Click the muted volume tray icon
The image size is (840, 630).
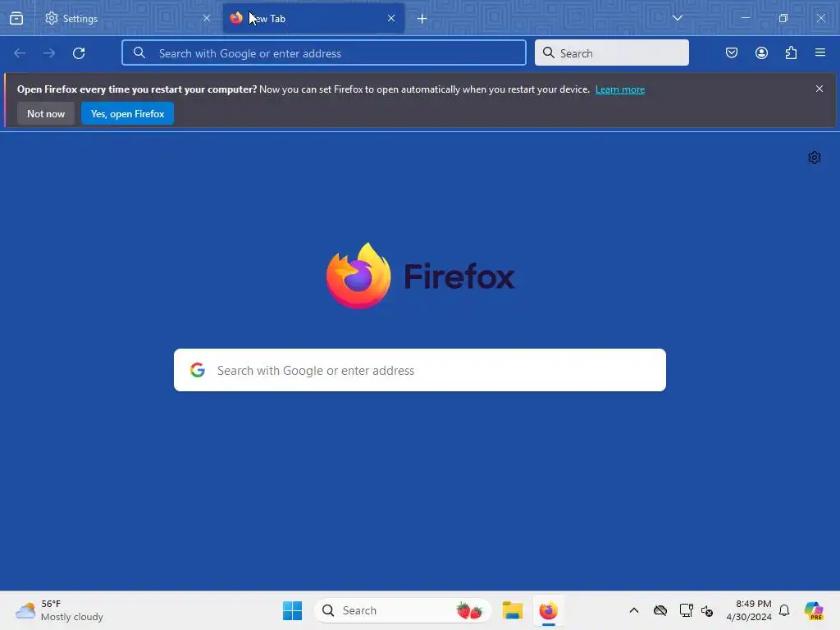[x=706, y=610]
